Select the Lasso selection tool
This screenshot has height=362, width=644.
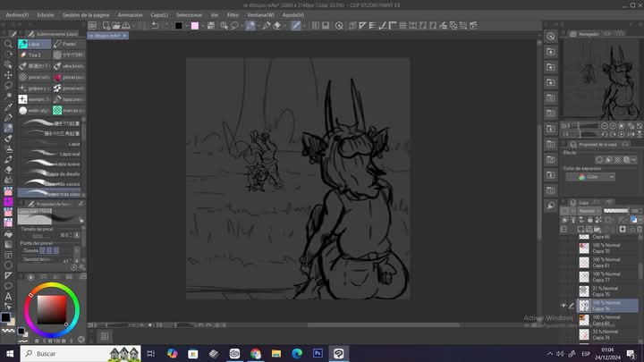(8, 86)
